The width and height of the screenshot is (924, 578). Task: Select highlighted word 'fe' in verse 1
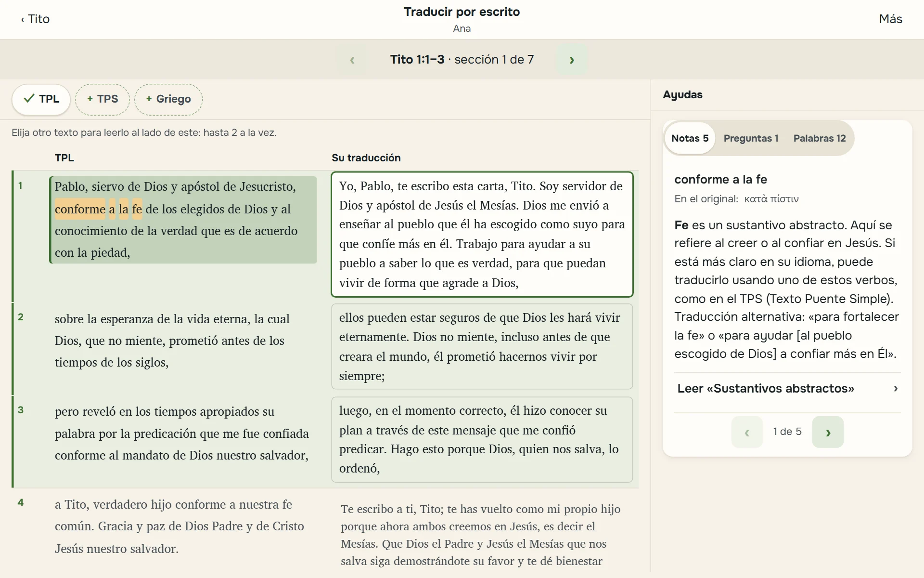coord(137,209)
